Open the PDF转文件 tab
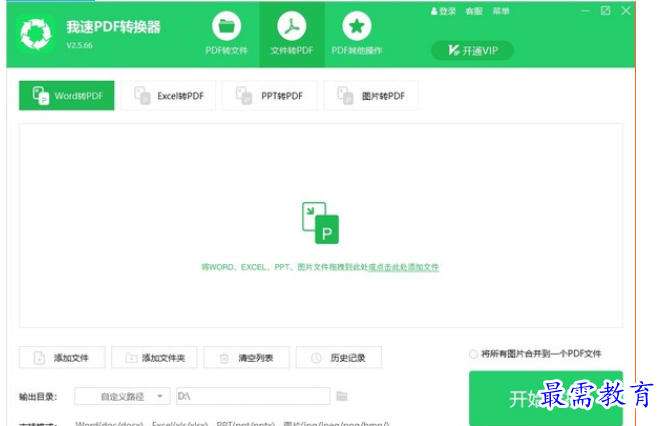The height and width of the screenshot is (426, 662). click(226, 34)
